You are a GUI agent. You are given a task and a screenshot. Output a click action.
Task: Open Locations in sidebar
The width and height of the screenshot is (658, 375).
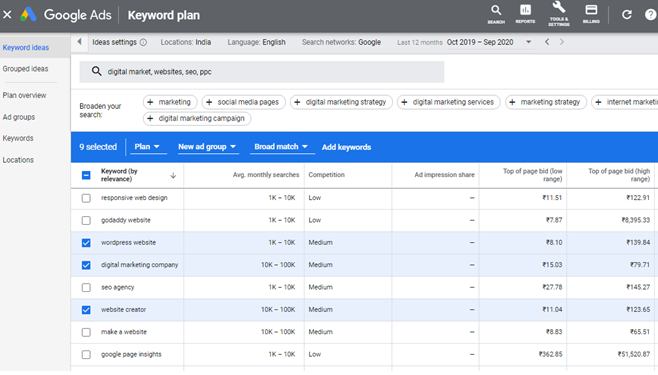click(18, 160)
